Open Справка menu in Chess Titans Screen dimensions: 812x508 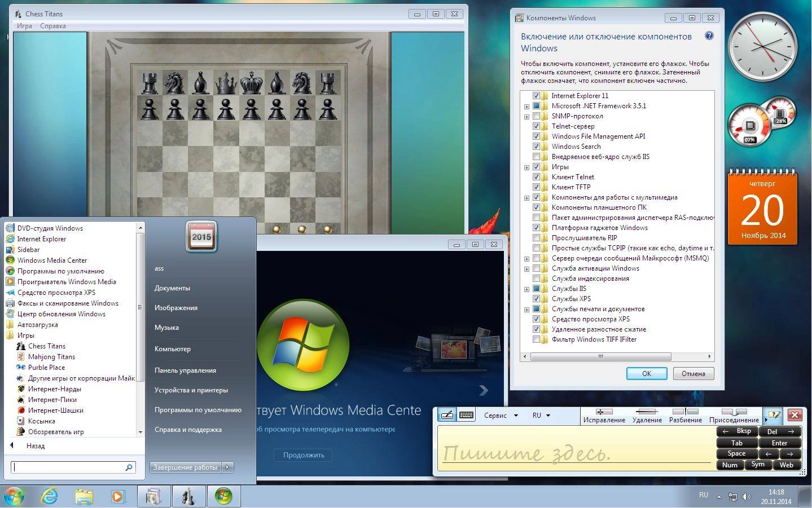tap(53, 26)
